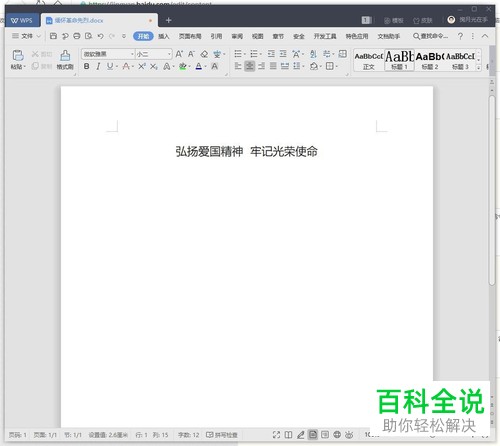The image size is (500, 446).
Task: Open the Developer Tools tab
Action: pos(325,36)
